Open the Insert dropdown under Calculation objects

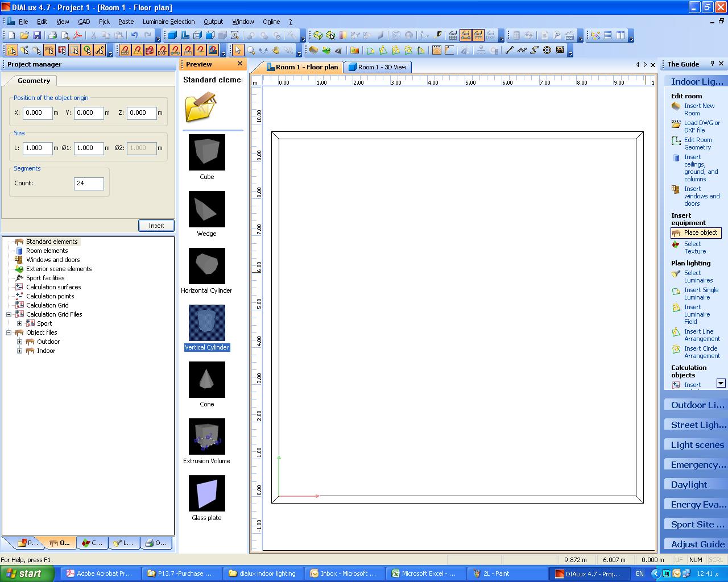[721, 383]
